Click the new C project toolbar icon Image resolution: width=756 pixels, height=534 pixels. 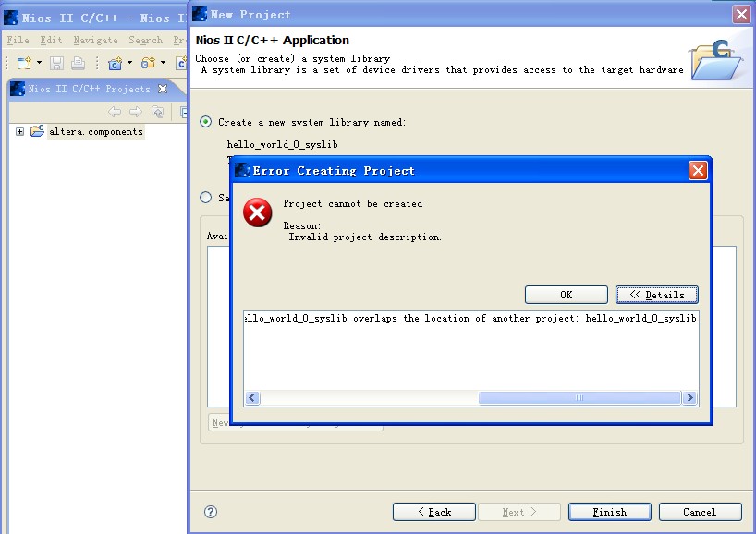point(115,63)
